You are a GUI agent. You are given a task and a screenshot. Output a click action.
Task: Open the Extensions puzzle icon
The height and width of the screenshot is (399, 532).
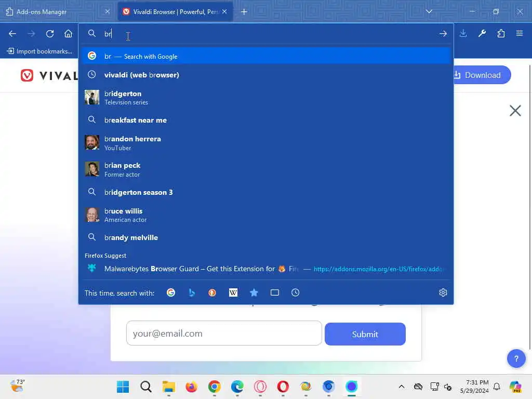(x=501, y=33)
